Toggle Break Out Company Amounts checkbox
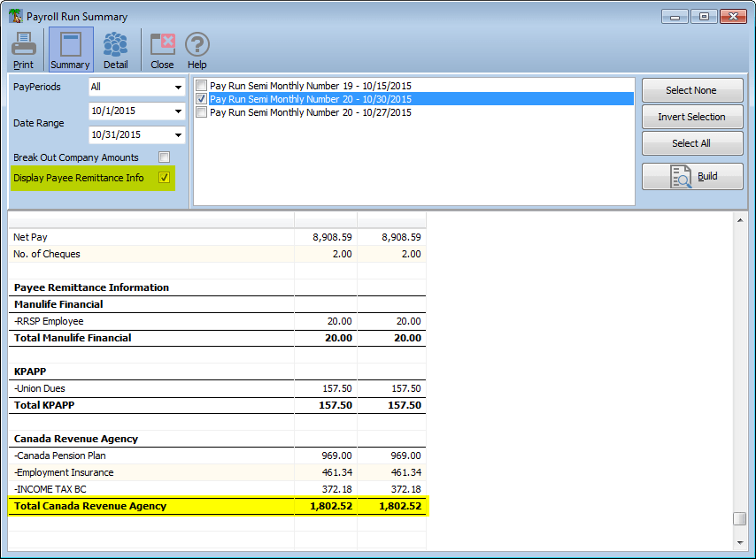This screenshot has height=559, width=756. [164, 157]
